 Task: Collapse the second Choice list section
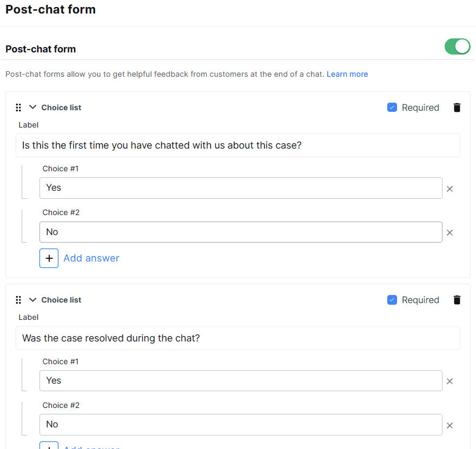pos(32,299)
